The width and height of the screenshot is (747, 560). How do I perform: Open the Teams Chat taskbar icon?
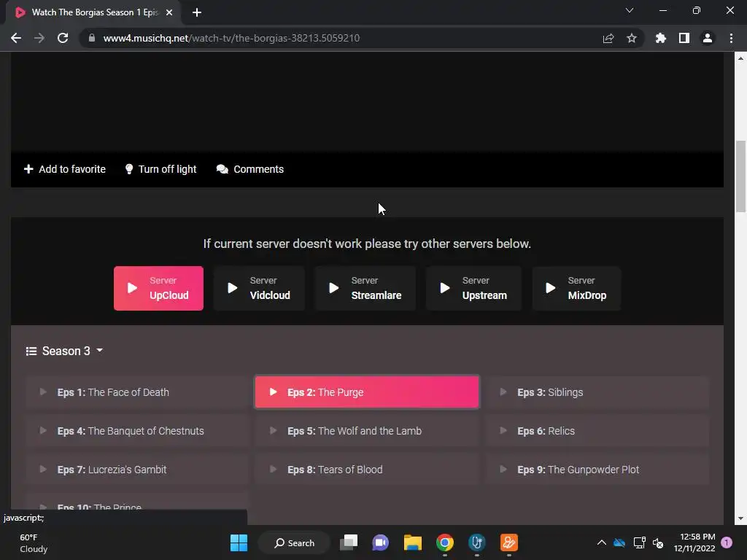380,542
